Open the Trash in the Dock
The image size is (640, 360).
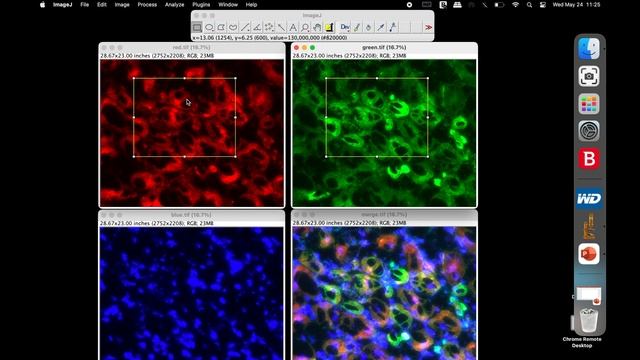589,320
